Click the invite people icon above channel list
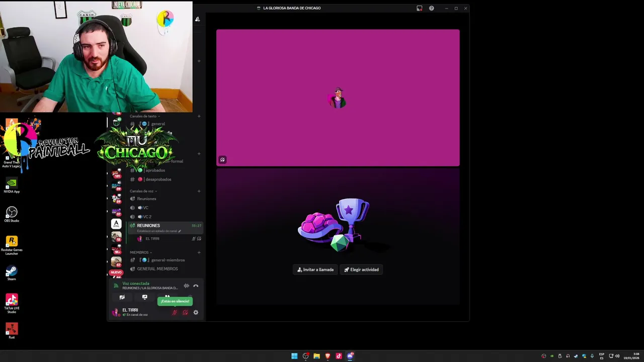The image size is (644, 362). (197, 19)
